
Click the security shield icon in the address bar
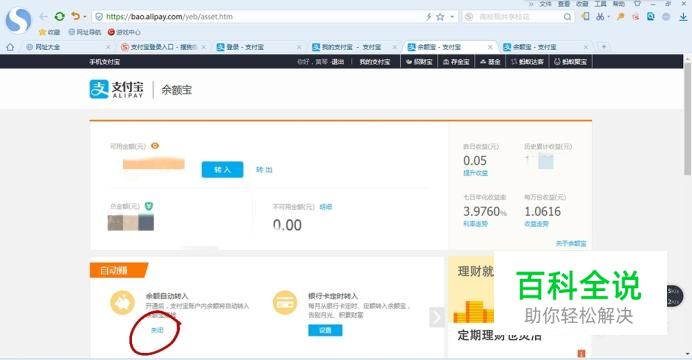coord(99,17)
